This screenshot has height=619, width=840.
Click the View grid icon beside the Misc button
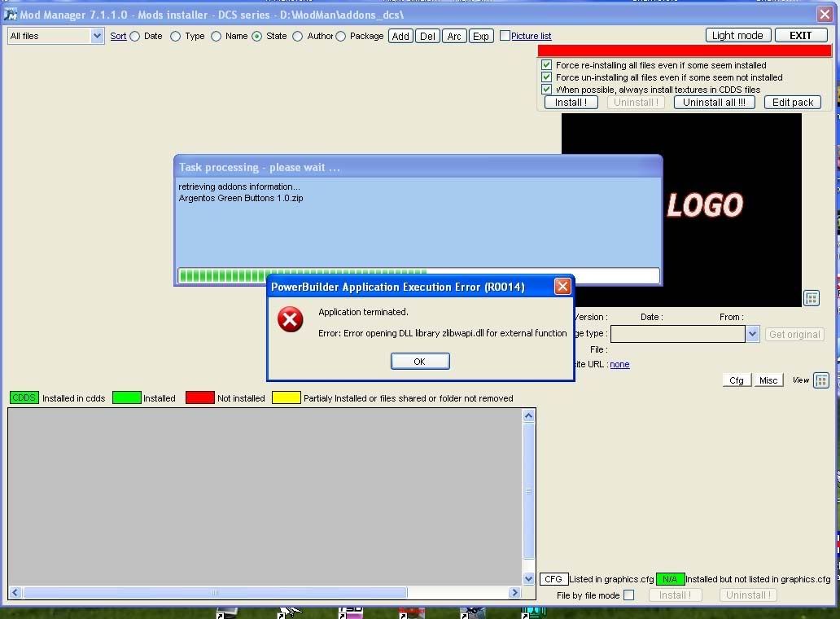[821, 380]
